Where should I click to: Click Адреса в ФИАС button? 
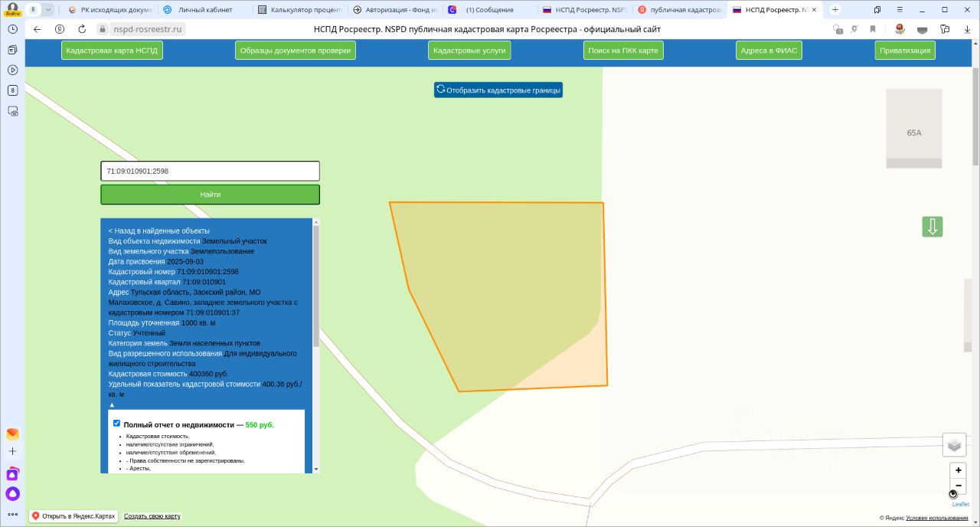click(x=769, y=51)
